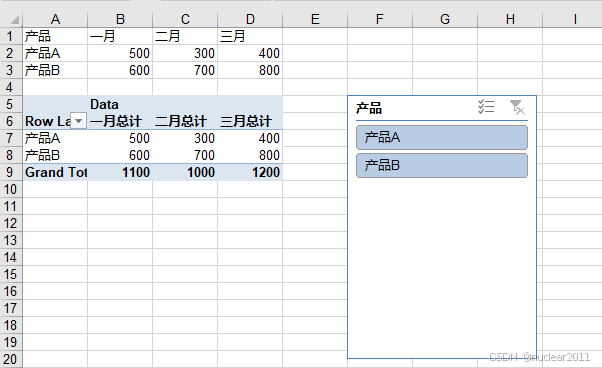Image resolution: width=602 pixels, height=368 pixels.
Task: Click pivot value 400 in row 7
Action: (x=250, y=138)
